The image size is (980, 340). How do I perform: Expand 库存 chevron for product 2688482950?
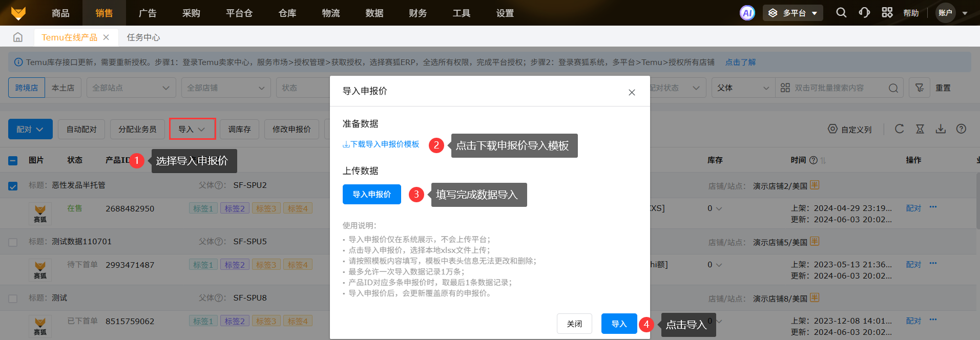[719, 208]
